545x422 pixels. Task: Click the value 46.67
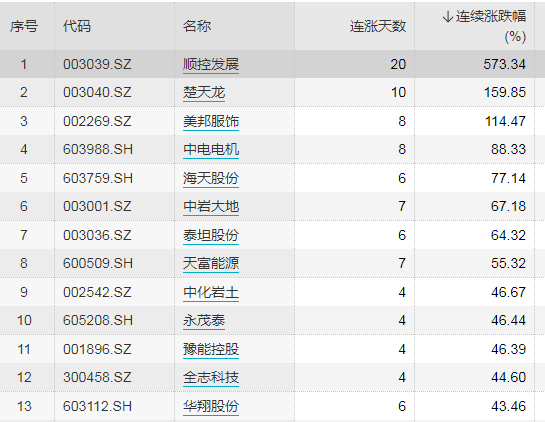click(x=509, y=292)
